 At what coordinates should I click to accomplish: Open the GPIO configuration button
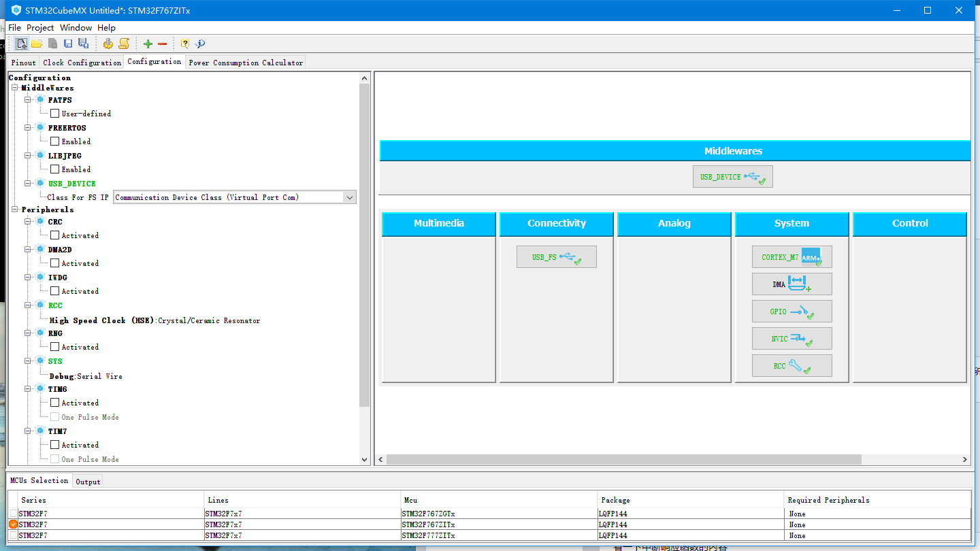pyautogui.click(x=792, y=312)
